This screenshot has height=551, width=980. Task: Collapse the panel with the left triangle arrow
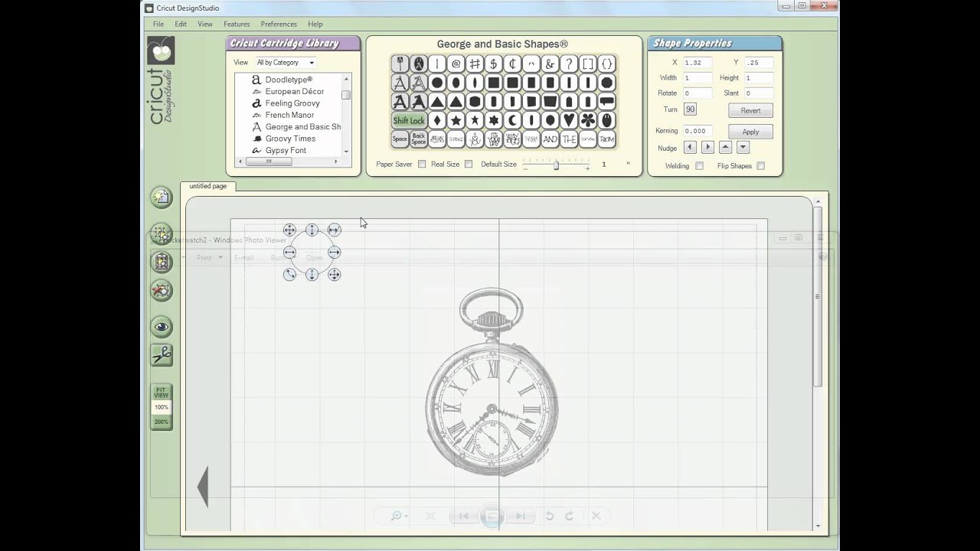[203, 487]
